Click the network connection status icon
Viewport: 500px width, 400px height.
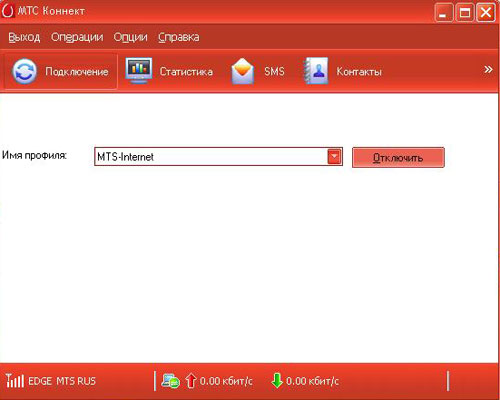tap(170, 381)
